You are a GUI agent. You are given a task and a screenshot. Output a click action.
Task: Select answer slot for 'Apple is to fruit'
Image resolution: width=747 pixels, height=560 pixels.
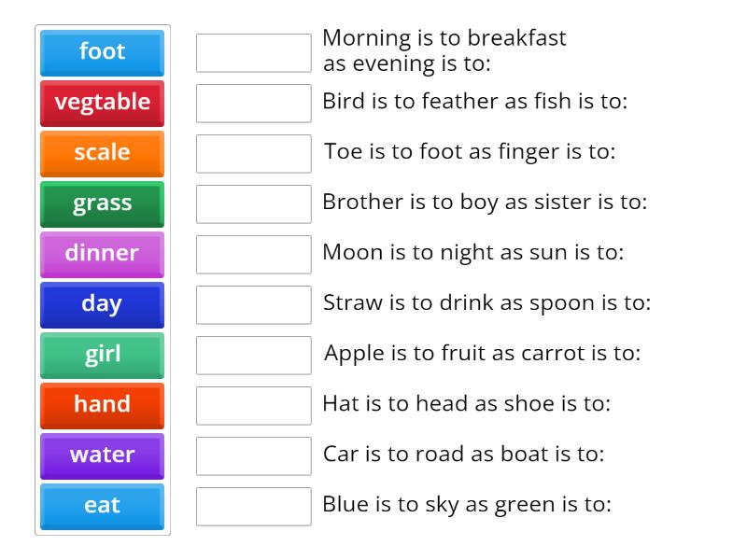253,356
